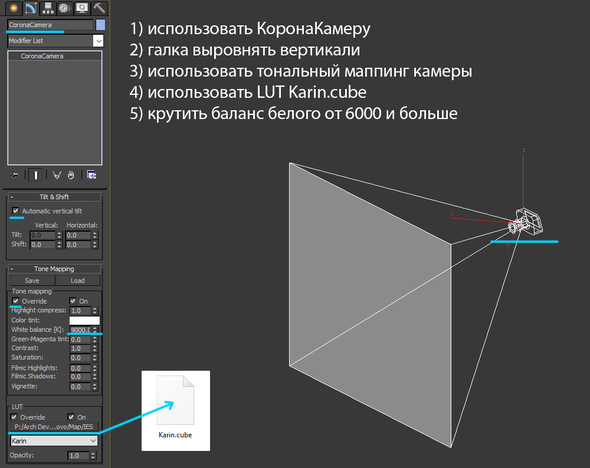This screenshot has width=590, height=468.
Task: Open the Hierarchy panel icon
Action: click(x=48, y=8)
